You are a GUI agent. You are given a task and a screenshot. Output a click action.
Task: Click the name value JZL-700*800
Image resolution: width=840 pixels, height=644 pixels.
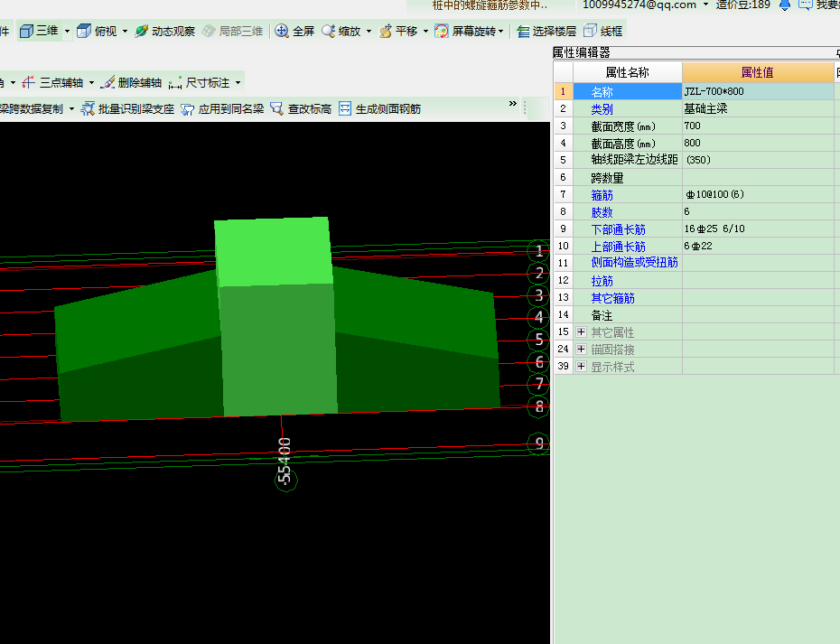[758, 91]
